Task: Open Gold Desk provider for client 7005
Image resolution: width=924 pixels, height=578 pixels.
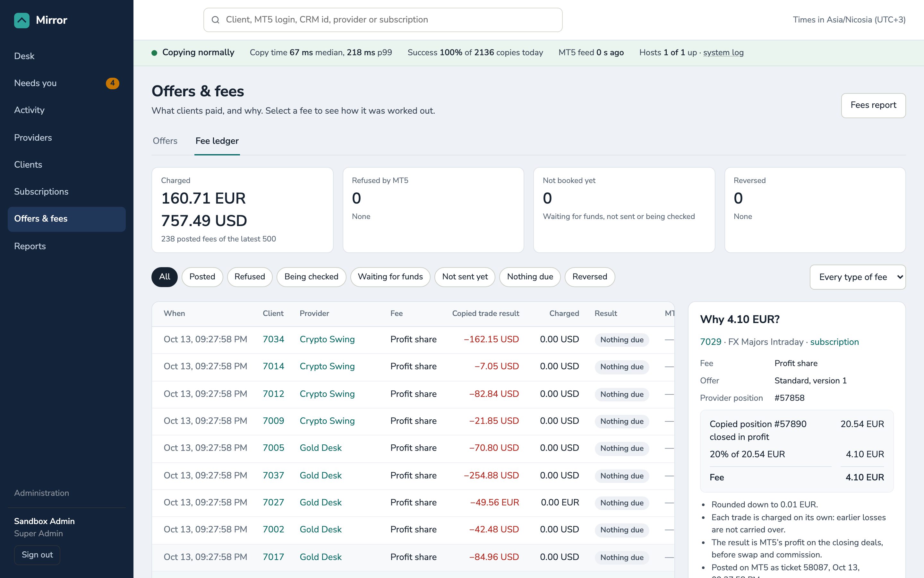Action: [321, 448]
